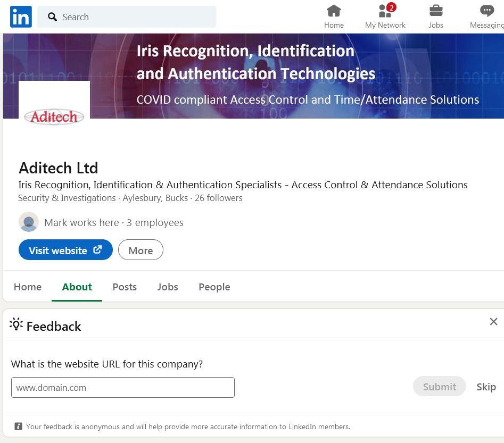Open 'Mark works here · 3 employees' link
Screen dimensions: 504x443
(114, 222)
